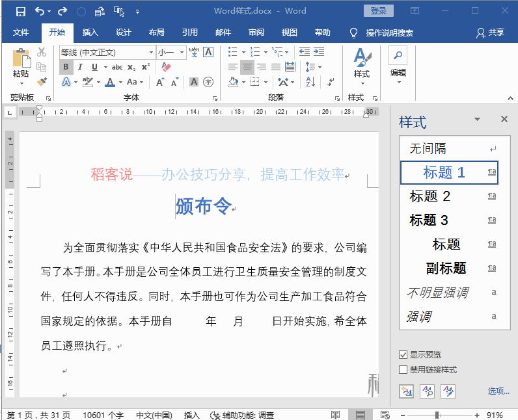
Task: Align text right
Action: (262, 67)
